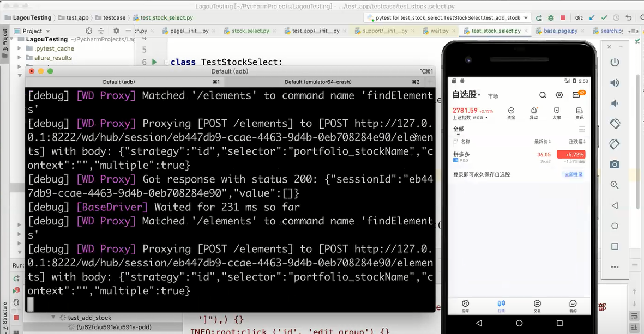Viewport: 644px width, 334px height.
Task: Click the emulator volume down icon
Action: click(615, 103)
